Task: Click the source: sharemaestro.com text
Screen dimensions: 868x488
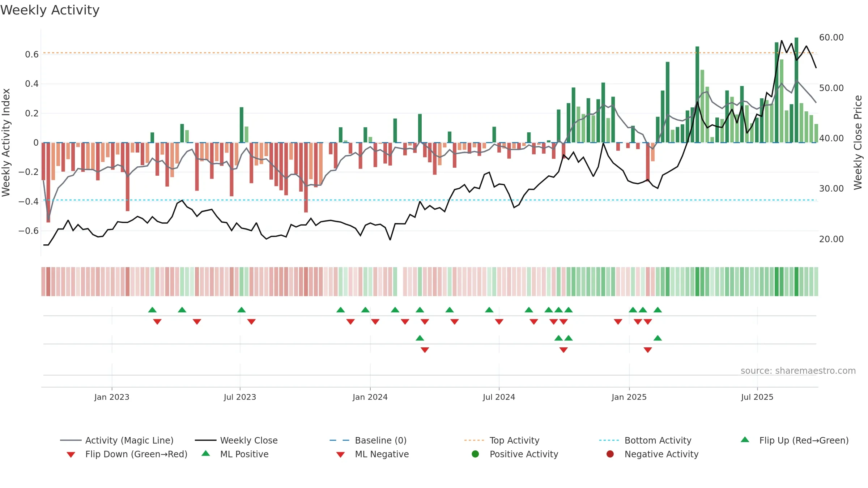Action: pyautogui.click(x=798, y=371)
